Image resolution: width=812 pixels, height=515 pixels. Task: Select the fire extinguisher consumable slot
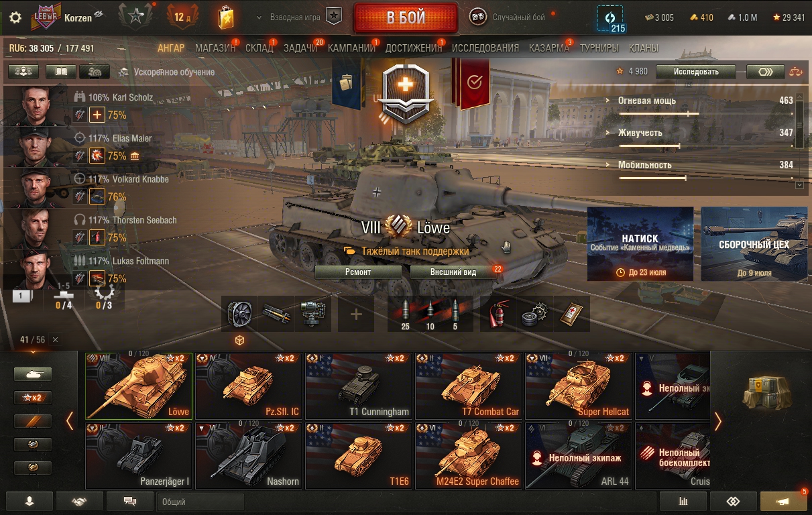coord(498,314)
